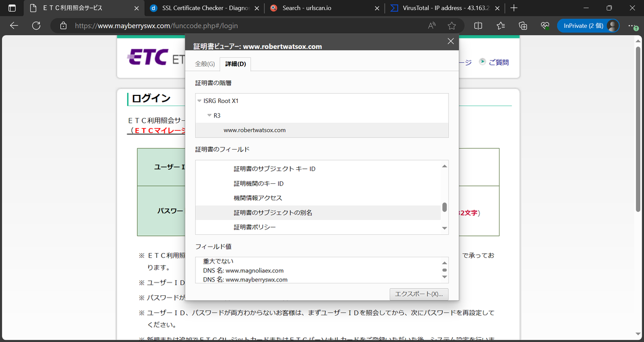Select ISRG Root X1 in certificate hierarchy
The width and height of the screenshot is (644, 342).
[x=221, y=101]
